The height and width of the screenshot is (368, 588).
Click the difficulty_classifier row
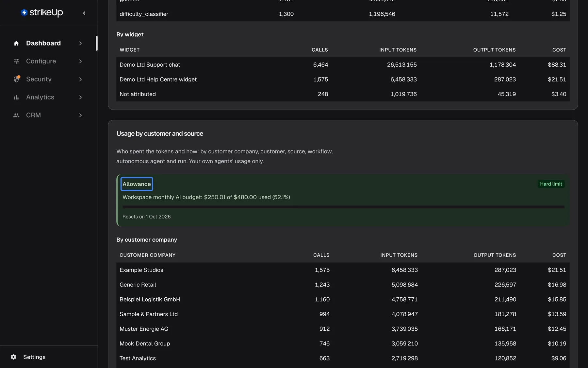(x=343, y=14)
